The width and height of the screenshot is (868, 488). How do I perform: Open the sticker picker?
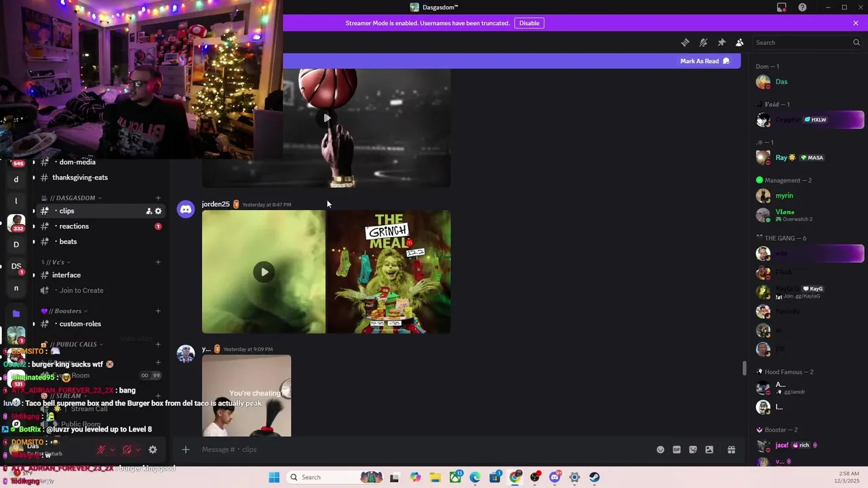(693, 449)
